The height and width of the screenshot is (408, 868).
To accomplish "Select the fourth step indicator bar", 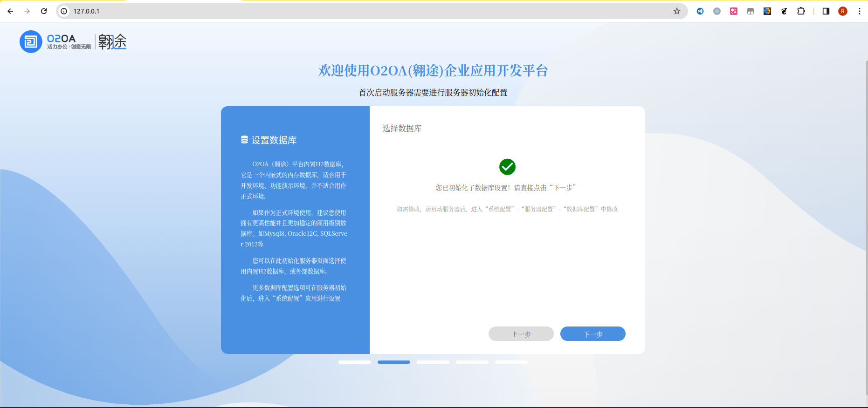I will 472,362.
